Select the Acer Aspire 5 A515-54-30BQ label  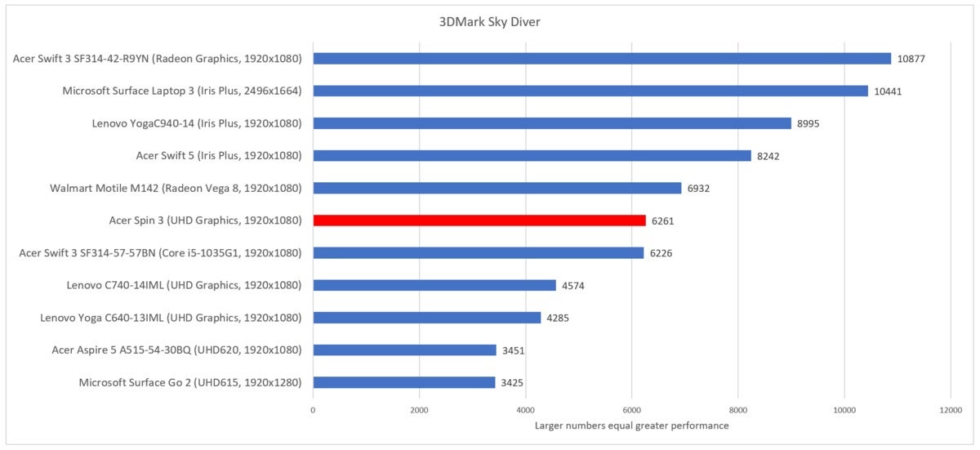177,350
